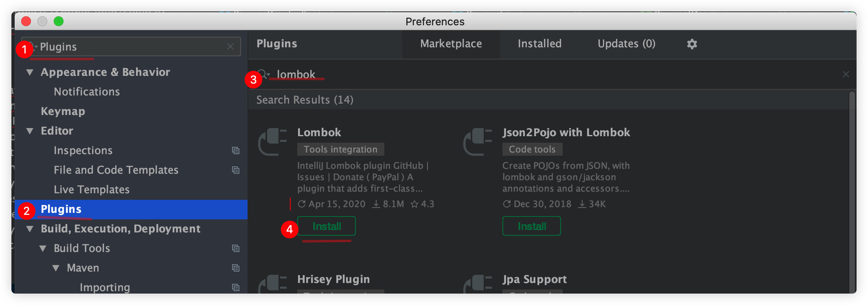This screenshot has width=868, height=305.
Task: Click the copy icon beside Maven
Action: click(x=236, y=268)
